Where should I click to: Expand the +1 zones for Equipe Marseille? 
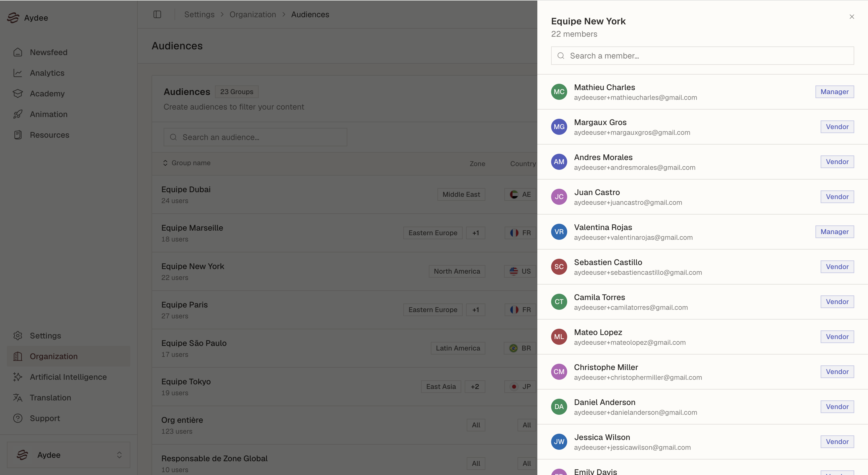click(475, 233)
